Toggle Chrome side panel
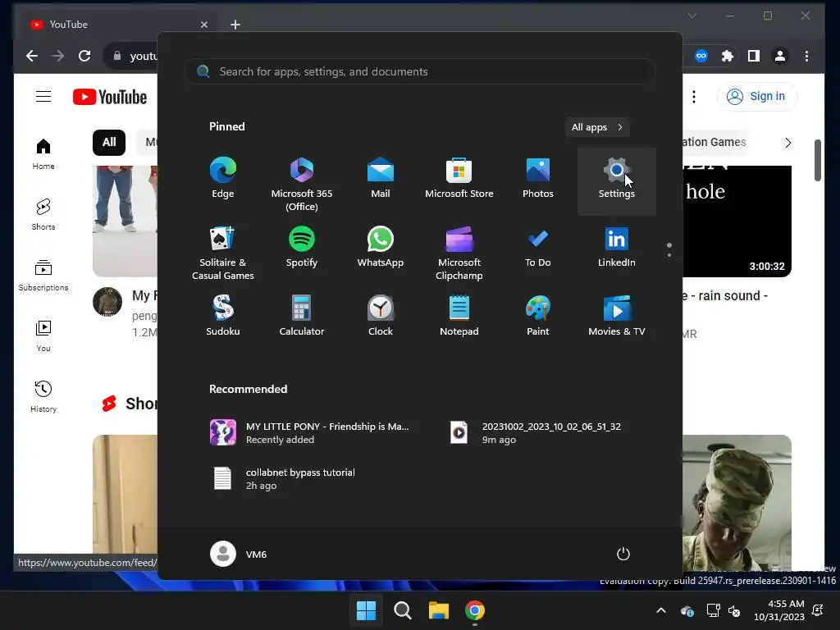Screen dimensions: 840x630 pyautogui.click(x=754, y=56)
